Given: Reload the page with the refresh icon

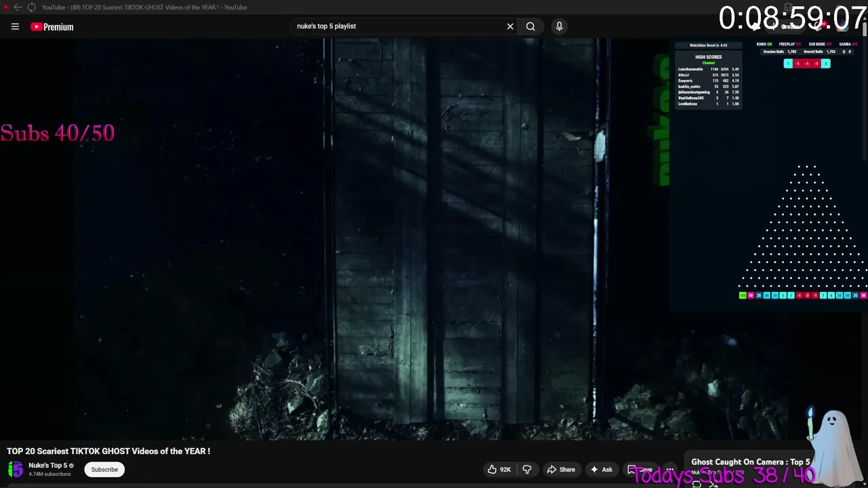Looking at the screenshot, I should [31, 7].
